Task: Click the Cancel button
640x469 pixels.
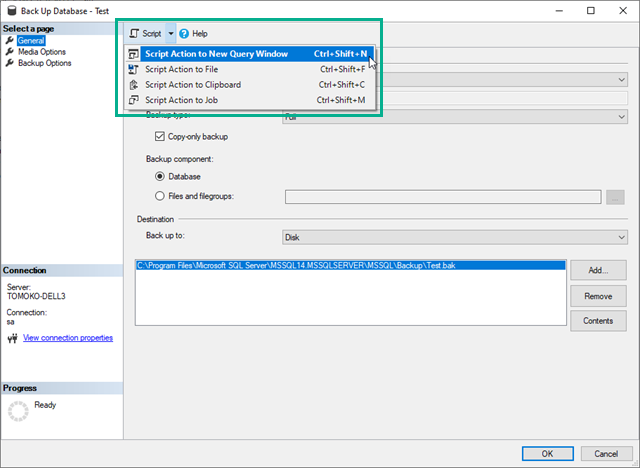Action: [606, 453]
